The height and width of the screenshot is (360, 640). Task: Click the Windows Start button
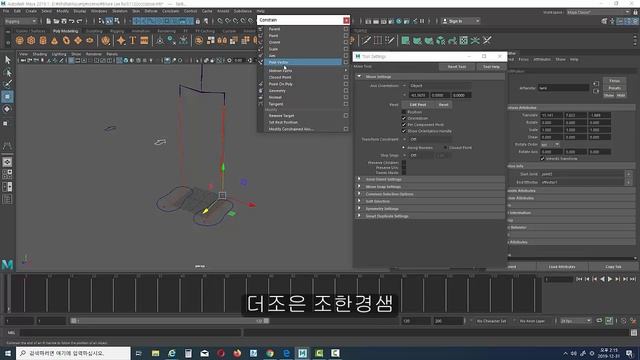pyautogui.click(x=8, y=353)
